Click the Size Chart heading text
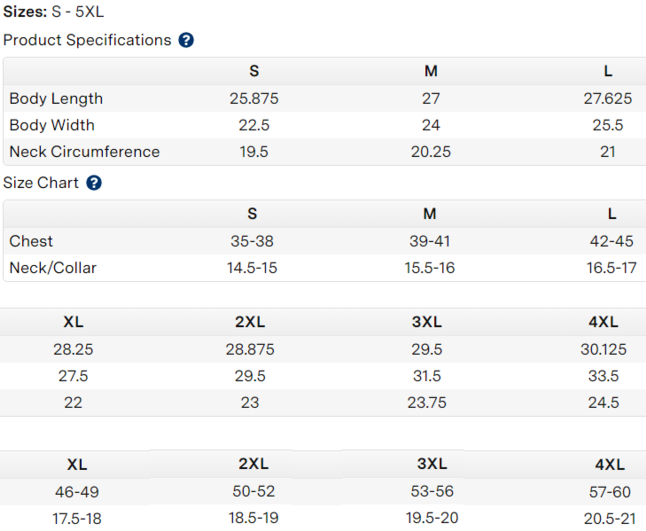646x531 pixels. coord(40,183)
